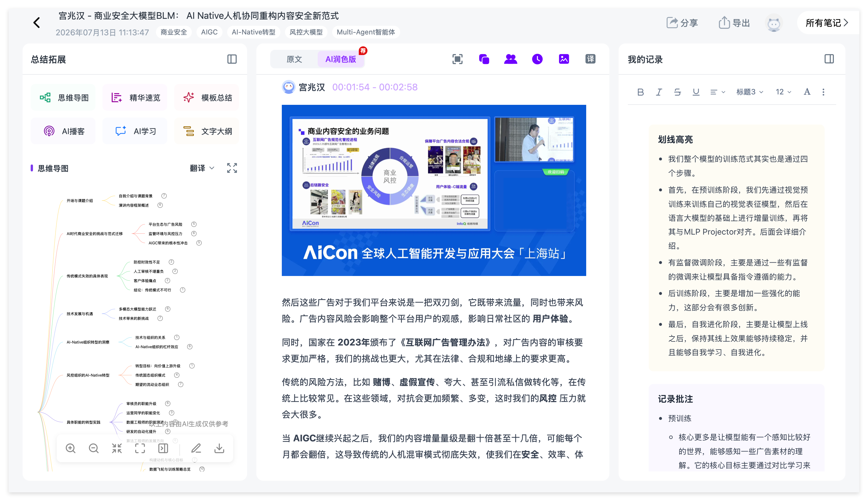The width and height of the screenshot is (868, 501).
Task: Expand count badge beside 多模态大模型能力跃迁
Action: tap(168, 309)
